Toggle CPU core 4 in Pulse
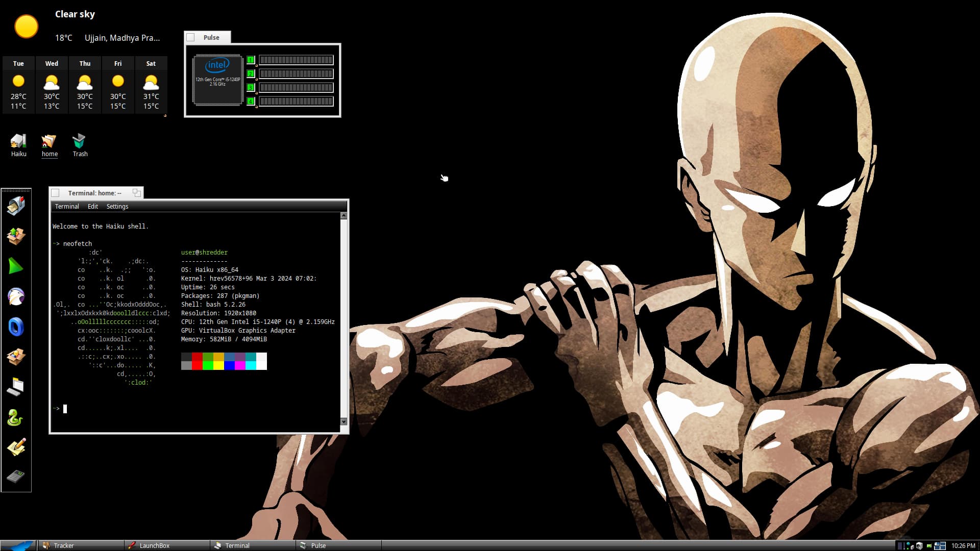Screen dimensions: 980x551 [x=251, y=102]
